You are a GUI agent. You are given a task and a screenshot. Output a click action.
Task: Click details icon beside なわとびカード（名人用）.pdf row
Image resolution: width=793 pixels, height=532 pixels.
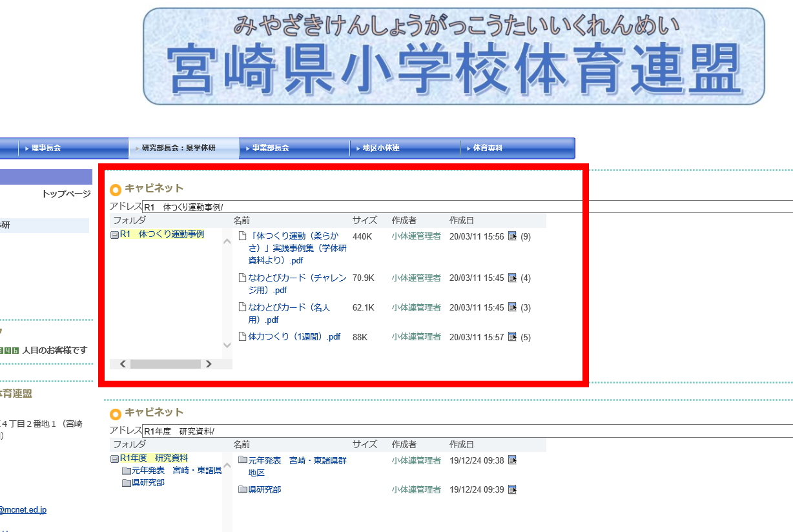(x=512, y=307)
